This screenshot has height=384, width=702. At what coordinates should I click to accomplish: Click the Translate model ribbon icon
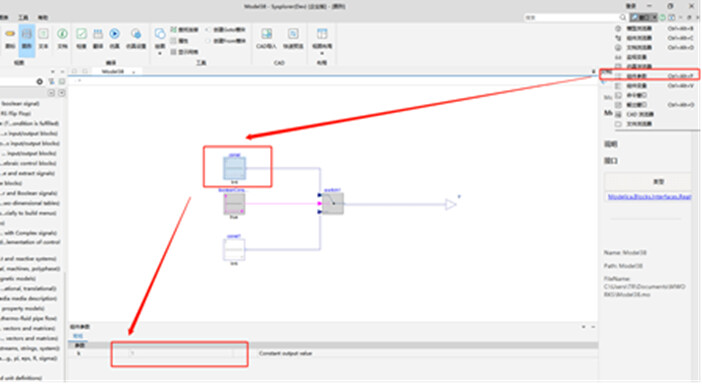[98, 38]
